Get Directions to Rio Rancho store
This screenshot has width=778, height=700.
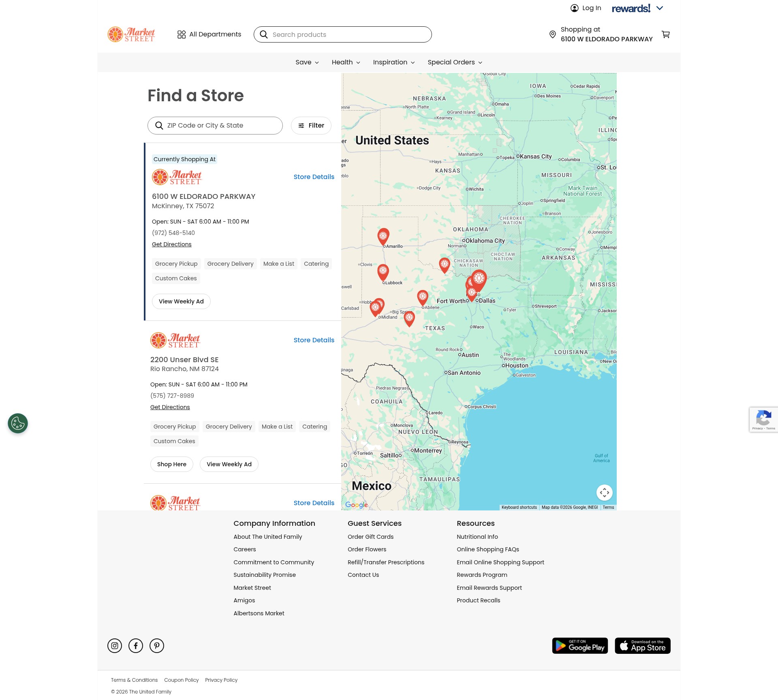pyautogui.click(x=170, y=407)
